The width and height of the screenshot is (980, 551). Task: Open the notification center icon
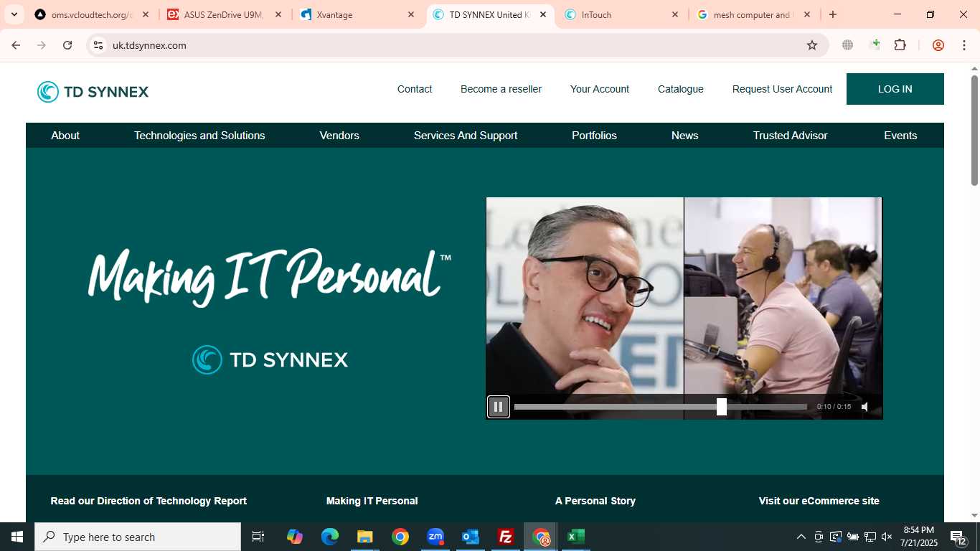958,537
